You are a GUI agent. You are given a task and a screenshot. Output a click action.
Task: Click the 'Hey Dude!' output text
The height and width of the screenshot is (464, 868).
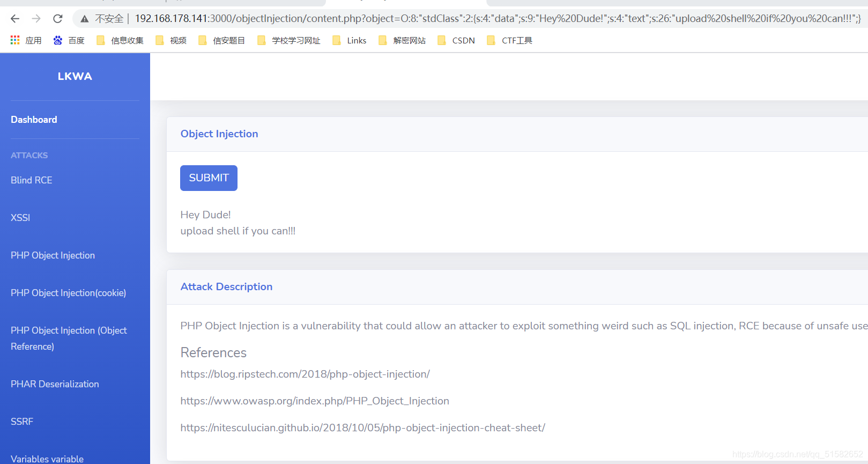[x=205, y=215]
